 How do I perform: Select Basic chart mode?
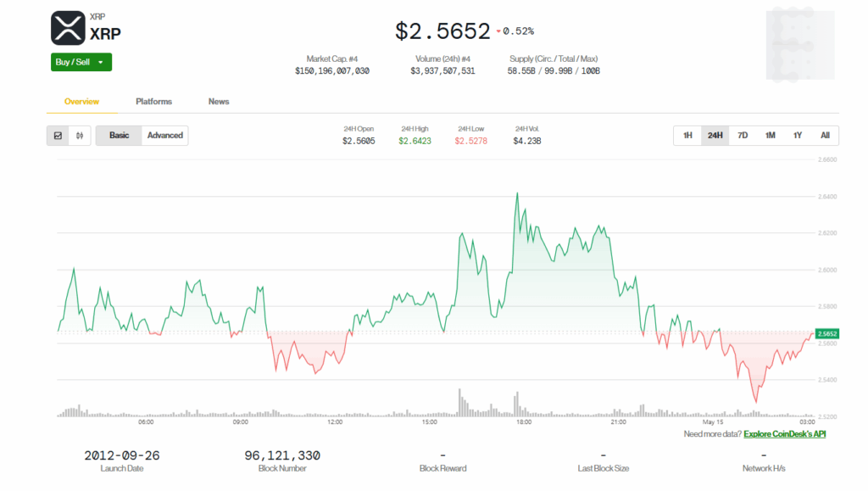pos(119,136)
